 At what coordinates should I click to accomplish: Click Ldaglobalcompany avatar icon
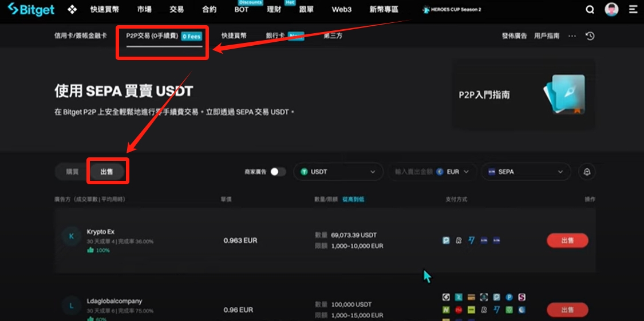(72, 306)
